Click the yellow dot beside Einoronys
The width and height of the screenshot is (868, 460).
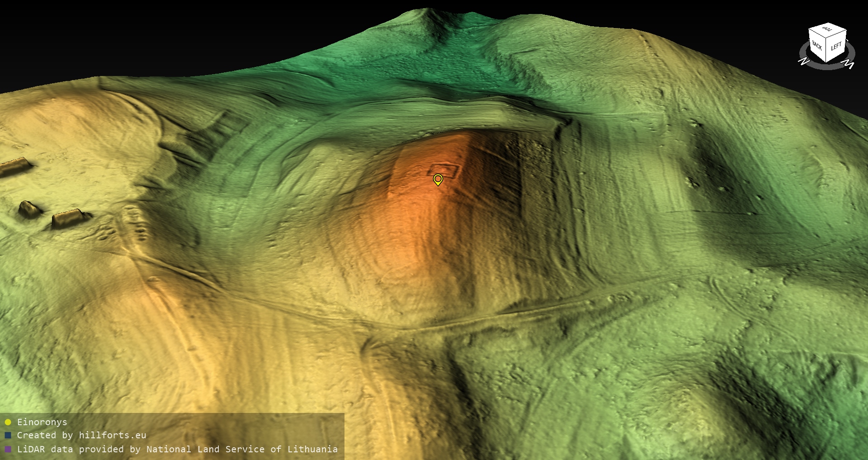coord(8,422)
